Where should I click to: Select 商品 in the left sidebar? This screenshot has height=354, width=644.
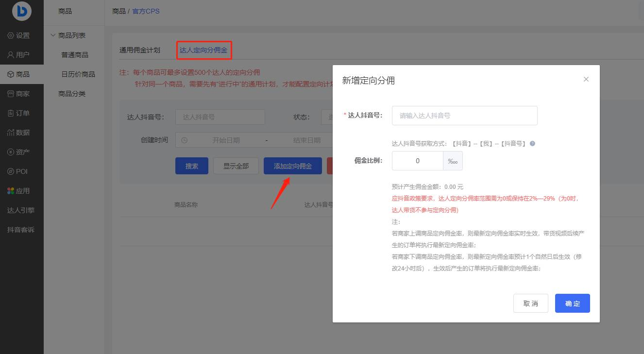coord(22,74)
